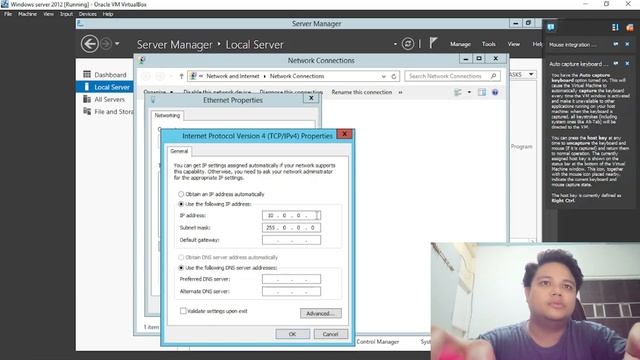Refresh the Network Connections address bar
This screenshot has width=640, height=360.
(x=394, y=76)
